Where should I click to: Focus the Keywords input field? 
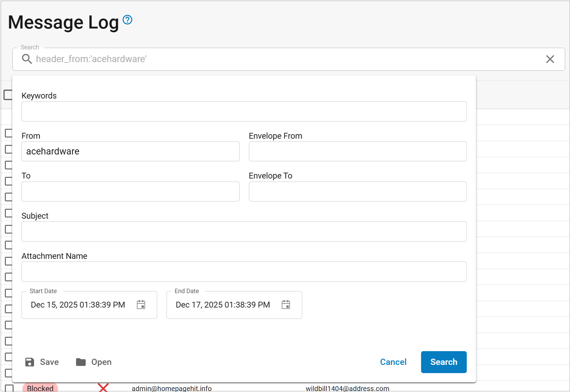click(244, 112)
